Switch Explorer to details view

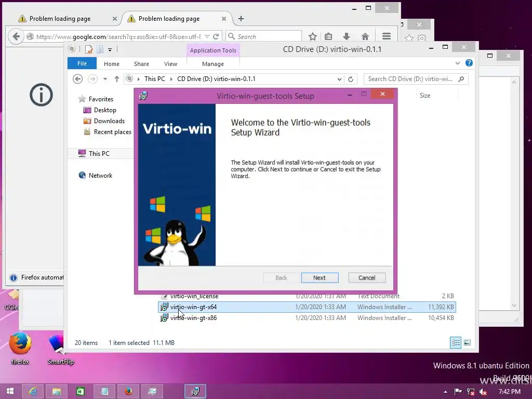[x=456, y=342]
